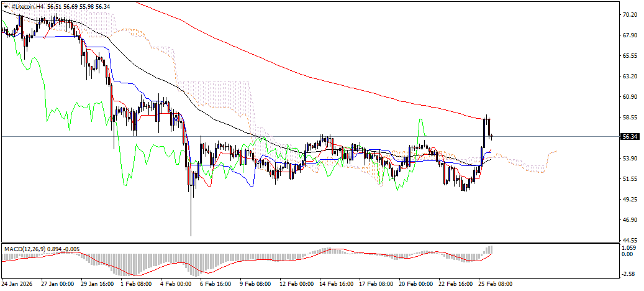Click the 44.55 price axis label
This screenshot has height=291, width=644.
click(630, 240)
